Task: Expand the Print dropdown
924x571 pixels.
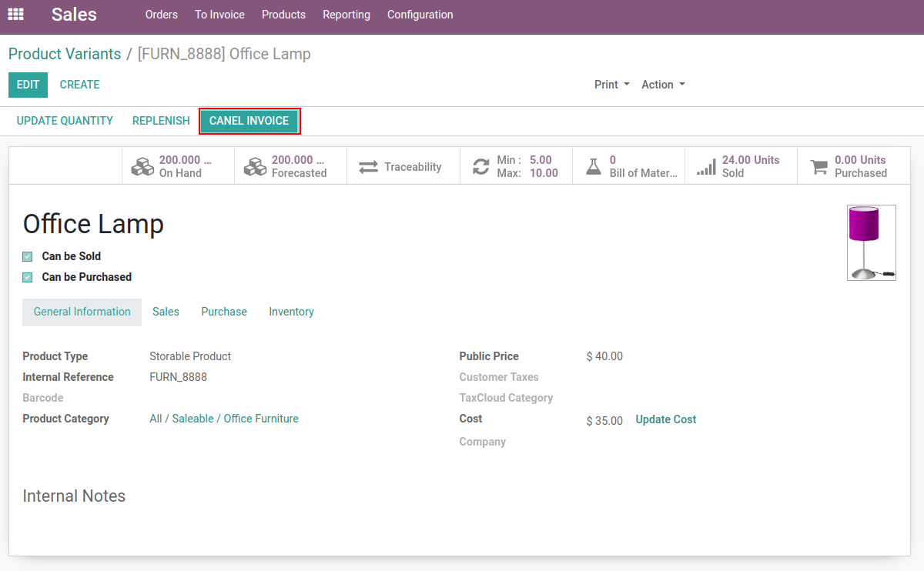Action: 611,85
